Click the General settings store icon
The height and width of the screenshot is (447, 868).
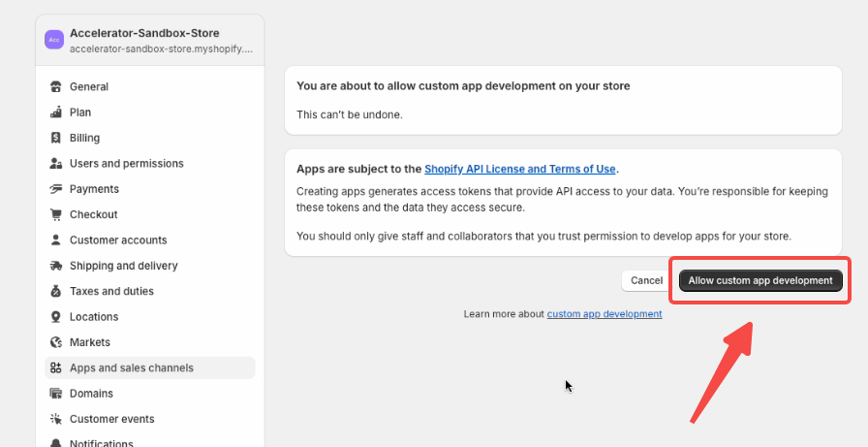[55, 86]
